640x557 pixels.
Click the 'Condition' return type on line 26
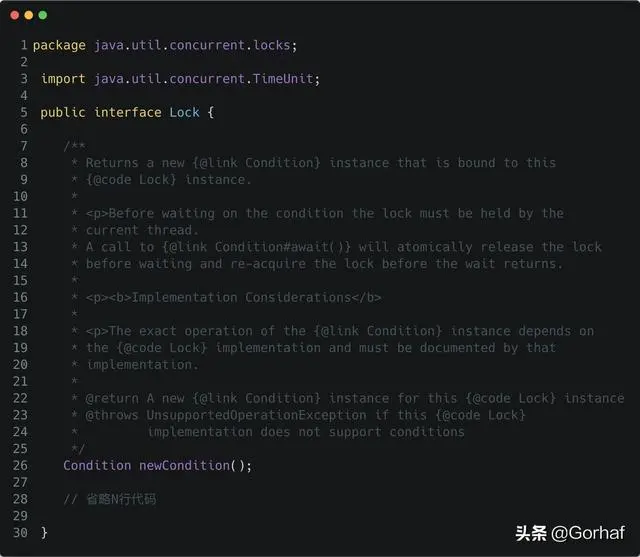[97, 465]
